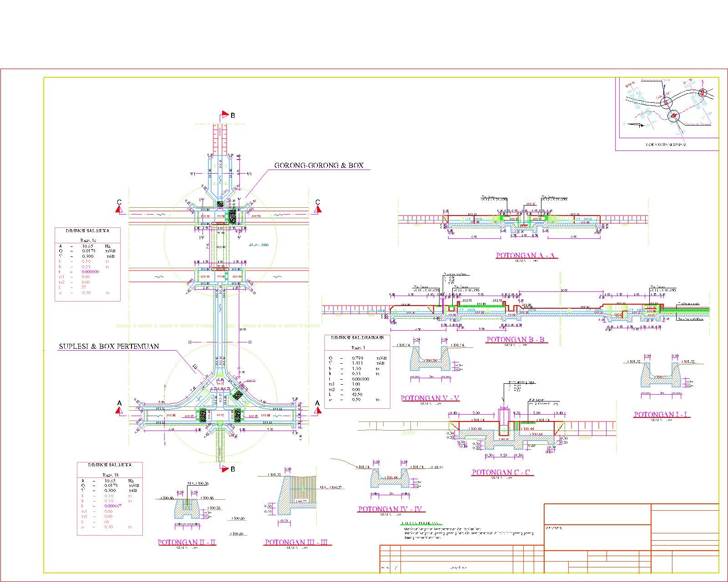728x582 pixels.
Task: Click the red section arrow A on left
Action: (119, 409)
